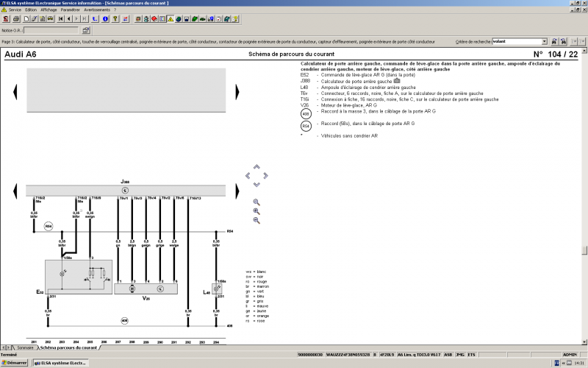Open the Avertissements menu
The width and height of the screenshot is (588, 368).
97,10
